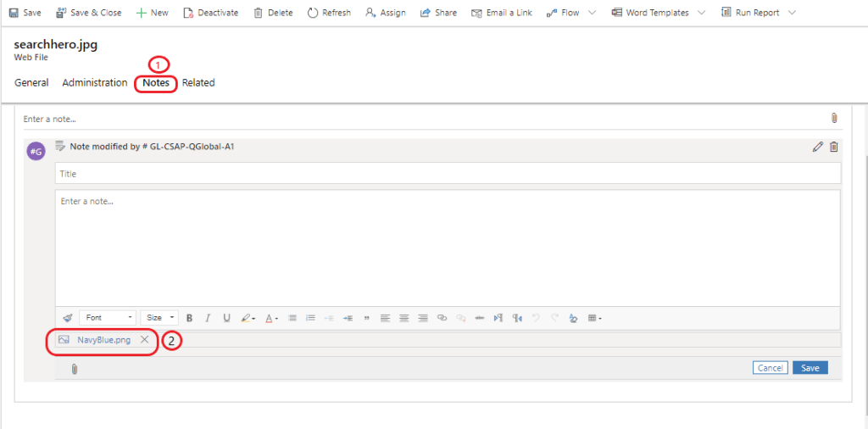Toggle underline formatting in note editor
This screenshot has height=429, width=868.
(226, 318)
